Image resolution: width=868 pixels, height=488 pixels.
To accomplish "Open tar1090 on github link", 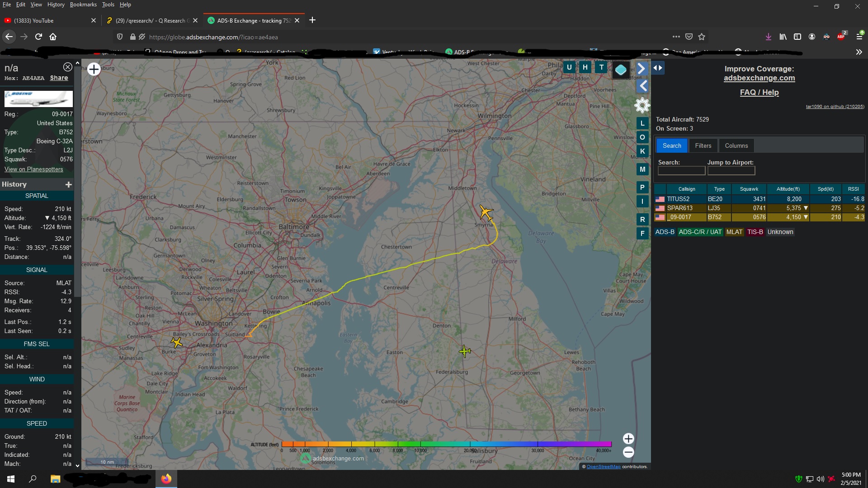I will tap(835, 107).
